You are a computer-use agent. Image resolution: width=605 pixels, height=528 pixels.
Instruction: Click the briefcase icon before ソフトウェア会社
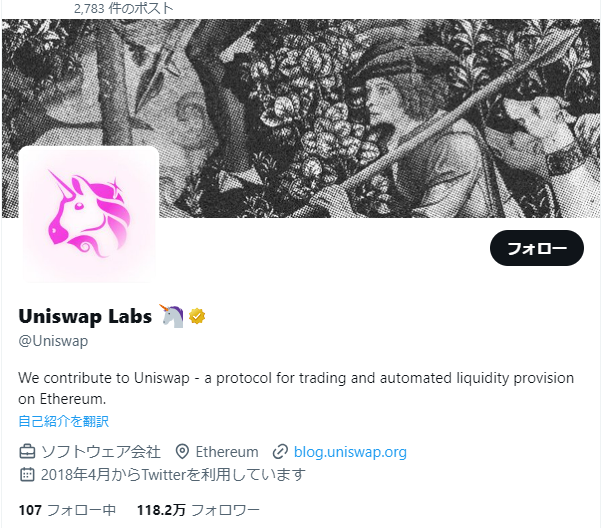pos(27,452)
